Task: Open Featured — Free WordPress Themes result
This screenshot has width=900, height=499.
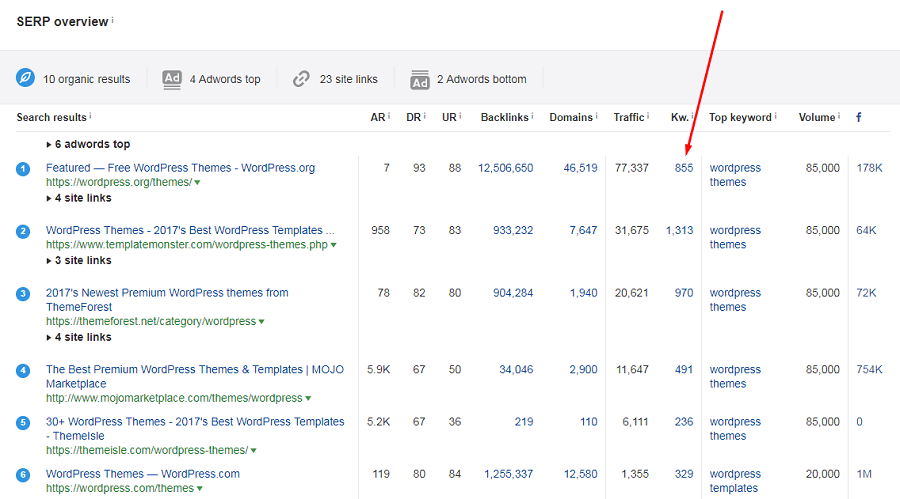Action: coord(180,168)
